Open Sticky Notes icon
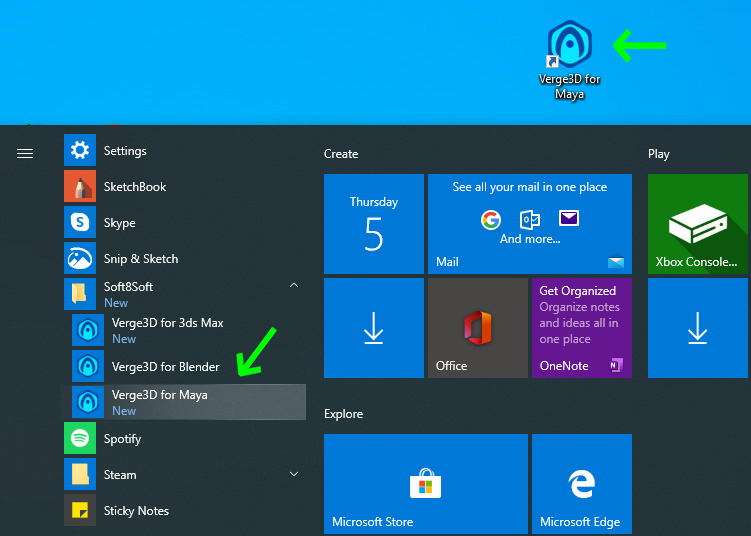Screen dimensions: 751x536 (x=80, y=510)
